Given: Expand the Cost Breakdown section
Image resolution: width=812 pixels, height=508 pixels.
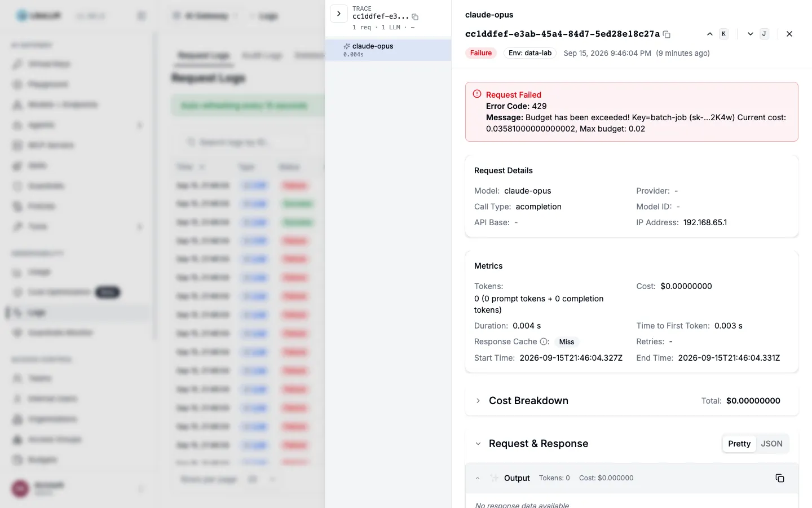Looking at the screenshot, I should [478, 401].
